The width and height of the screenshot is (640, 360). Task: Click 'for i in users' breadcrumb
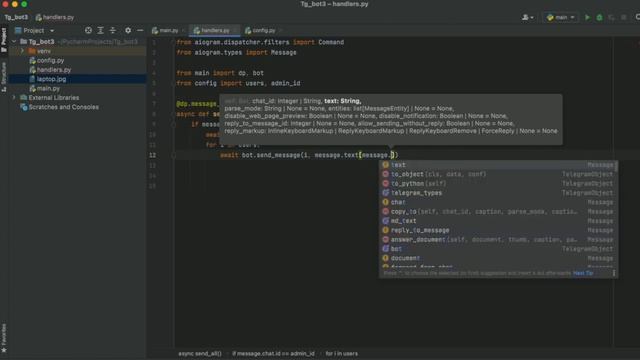(342, 353)
